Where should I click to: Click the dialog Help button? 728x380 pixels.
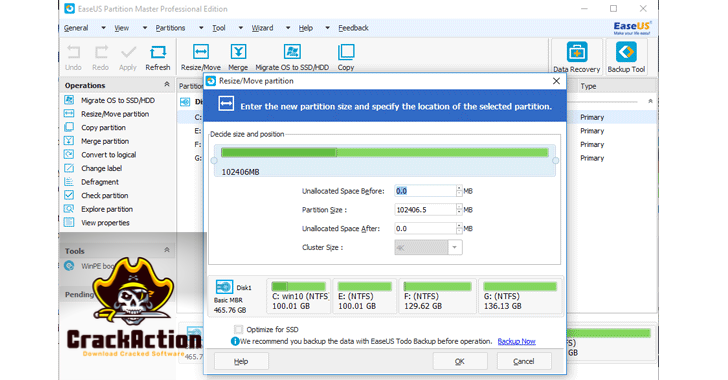(241, 361)
